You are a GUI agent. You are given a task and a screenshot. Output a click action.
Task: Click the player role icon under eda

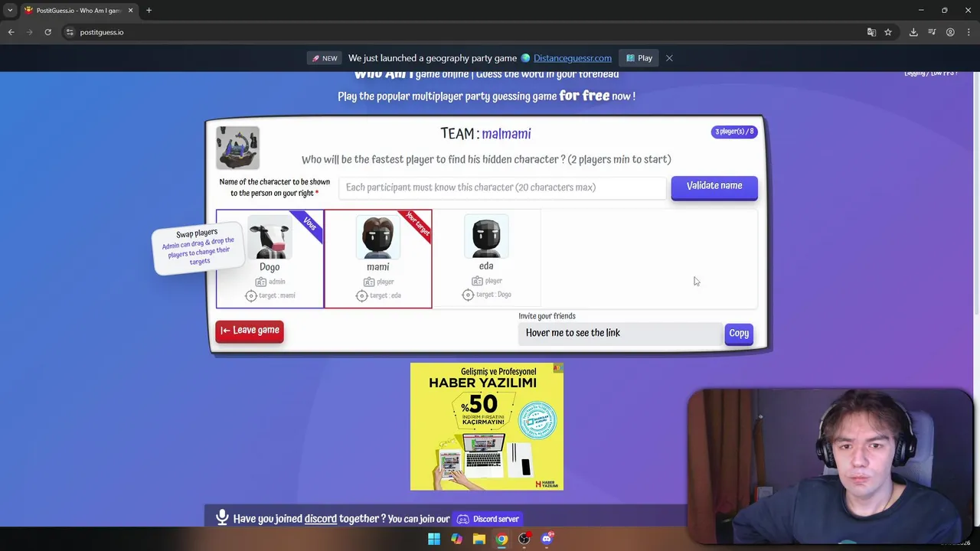tap(478, 281)
